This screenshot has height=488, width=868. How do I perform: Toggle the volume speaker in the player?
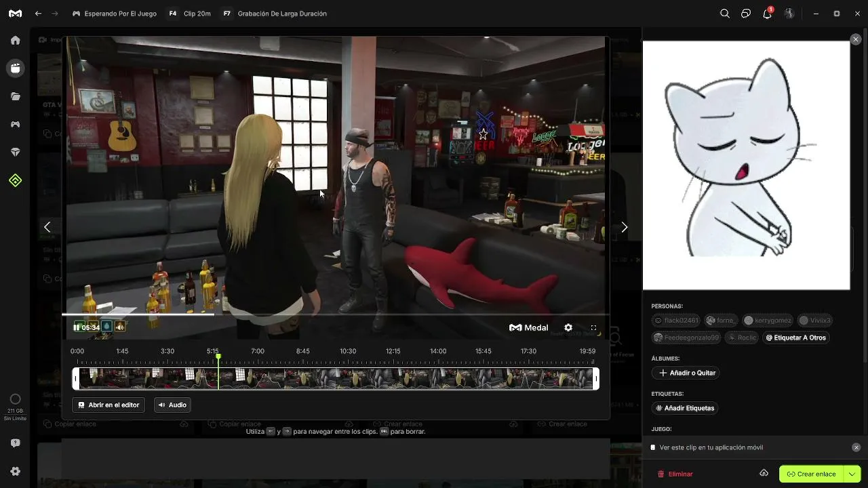point(120,327)
